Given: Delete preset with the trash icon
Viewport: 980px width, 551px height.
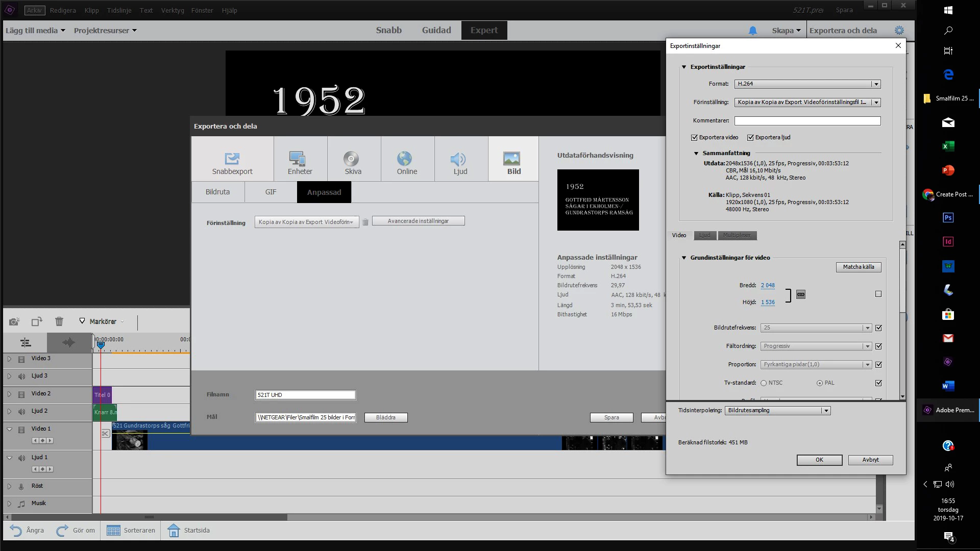Looking at the screenshot, I should (365, 222).
